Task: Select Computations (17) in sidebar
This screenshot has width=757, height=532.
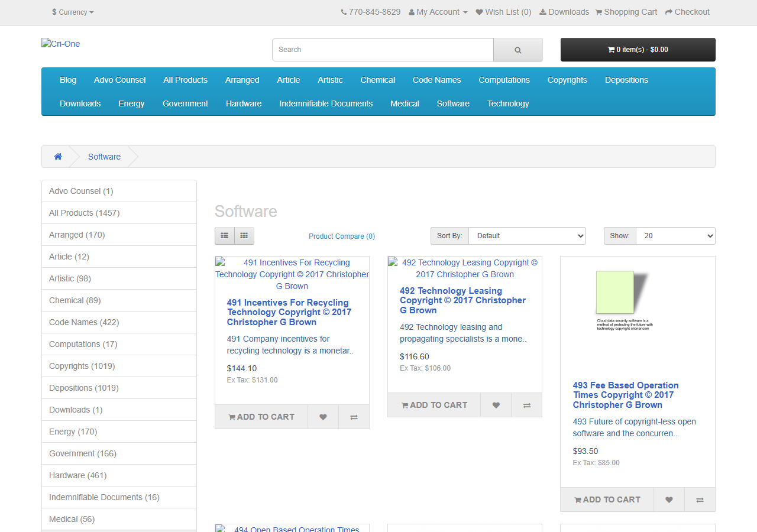Action: tap(119, 344)
